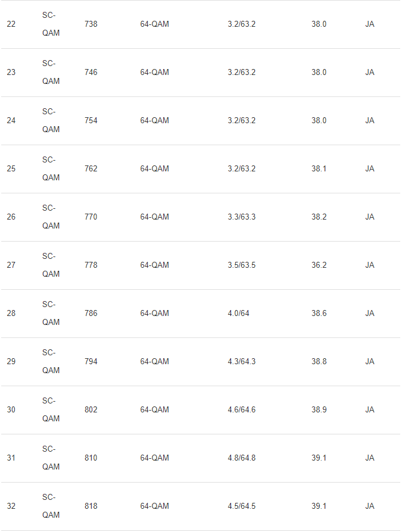Select the 38.8 value in channel 29 row
This screenshot has height=532, width=402.
click(x=319, y=362)
